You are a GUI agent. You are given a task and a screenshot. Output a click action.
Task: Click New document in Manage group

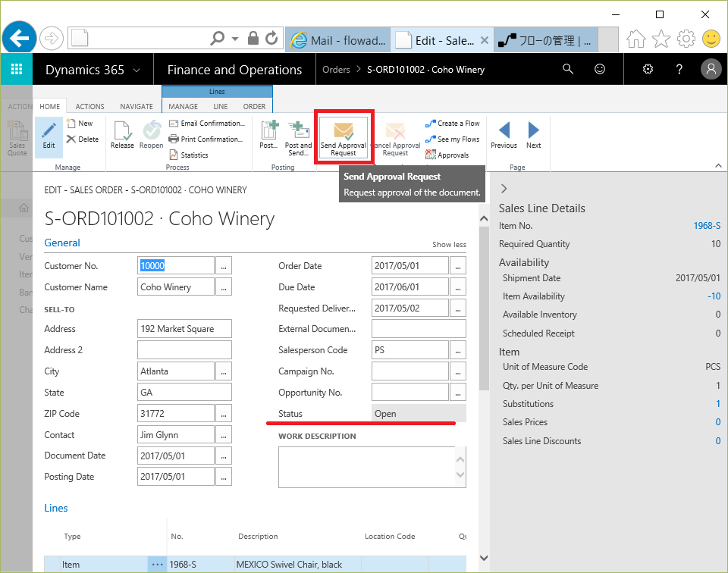(x=80, y=124)
